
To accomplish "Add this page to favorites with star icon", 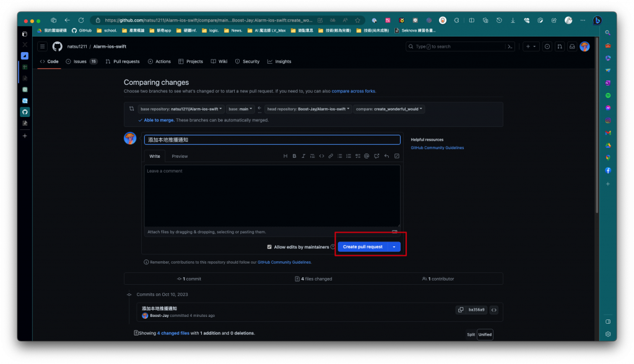I will [x=358, y=20].
